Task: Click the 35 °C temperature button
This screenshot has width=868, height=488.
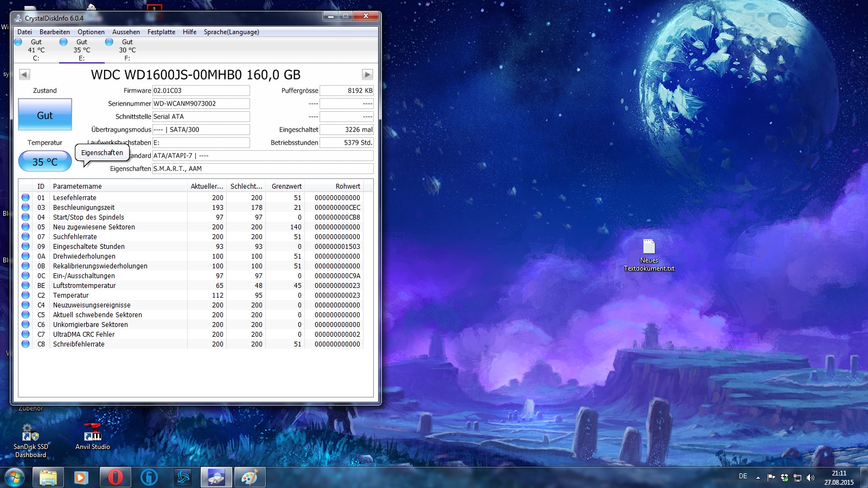Action: pos(45,161)
